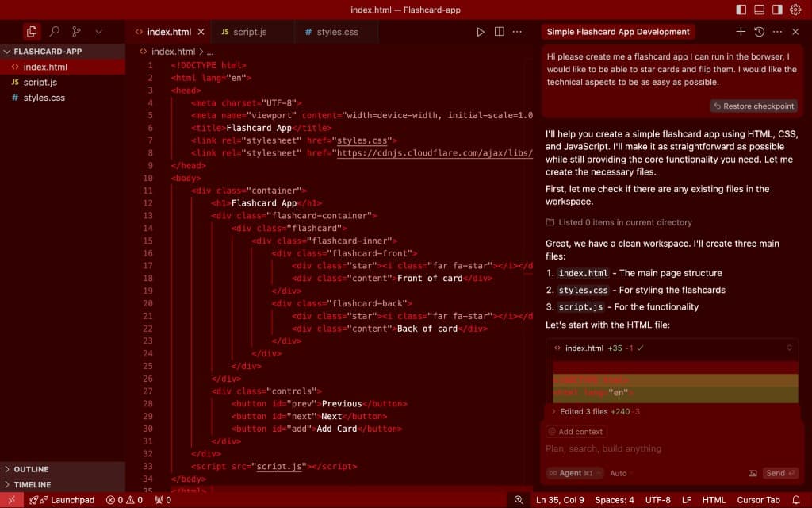Click the Restore checkpoint button

[x=753, y=106]
